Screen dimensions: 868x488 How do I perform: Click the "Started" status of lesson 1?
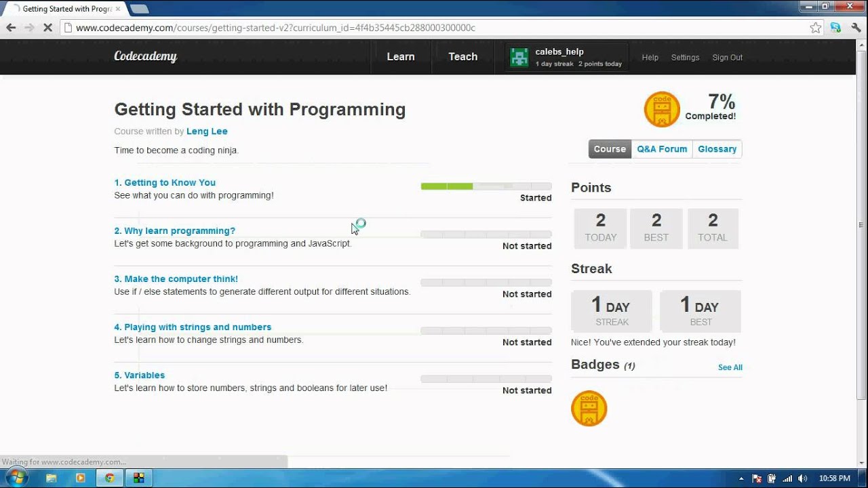coord(536,198)
